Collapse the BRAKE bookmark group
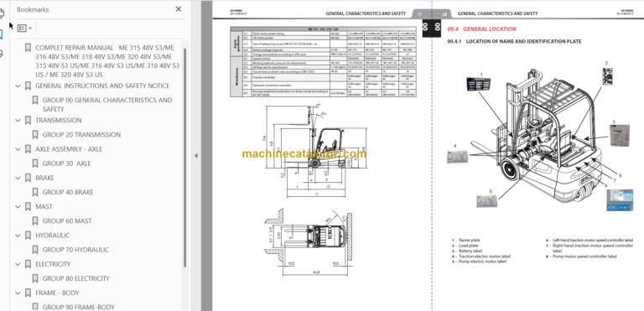Viewport: 644px width, 311px height. pyautogui.click(x=18, y=178)
